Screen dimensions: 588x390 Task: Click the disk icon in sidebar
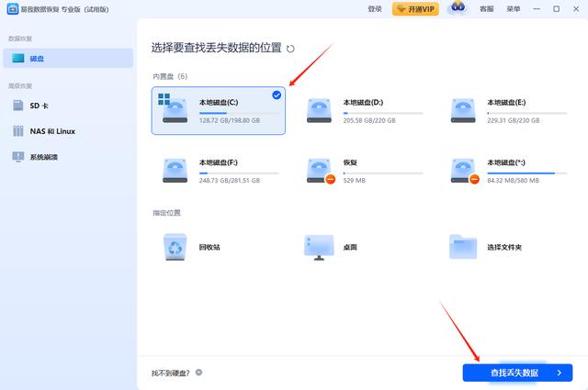click(18, 58)
